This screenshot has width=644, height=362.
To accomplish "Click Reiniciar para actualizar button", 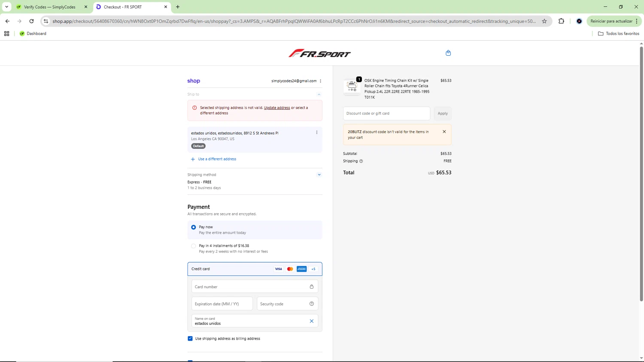I will (614, 21).
